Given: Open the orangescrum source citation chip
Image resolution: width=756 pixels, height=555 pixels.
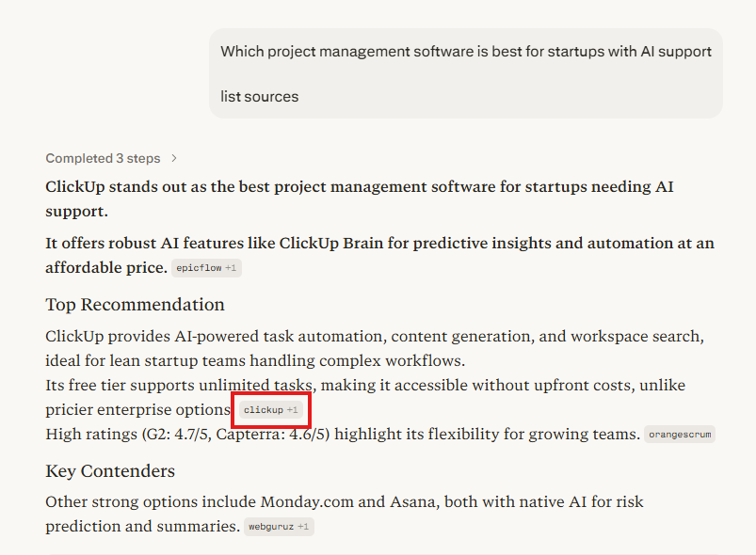Looking at the screenshot, I should pos(680,435).
